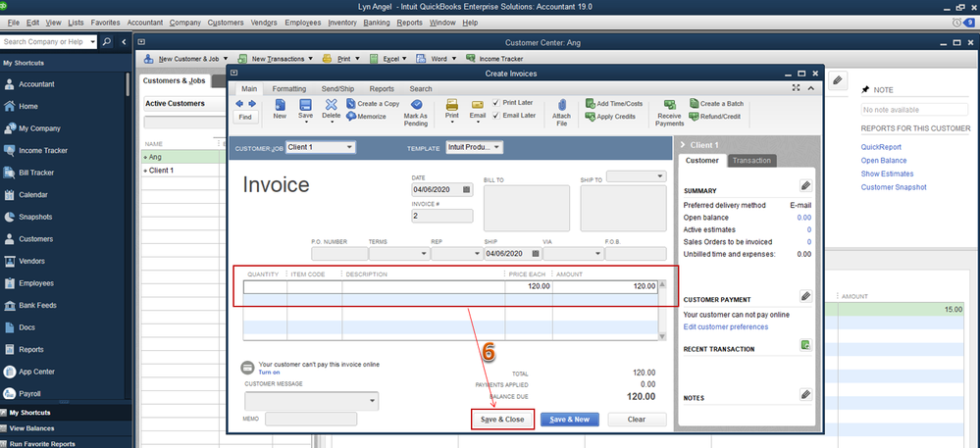This screenshot has height=448, width=980.
Task: Click the Turn on link
Action: click(270, 372)
